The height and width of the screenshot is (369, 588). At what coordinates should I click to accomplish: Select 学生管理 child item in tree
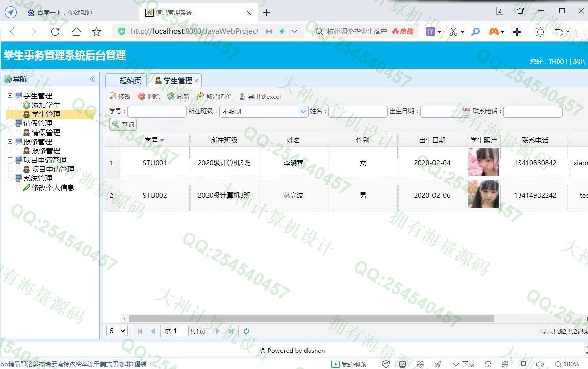[45, 114]
